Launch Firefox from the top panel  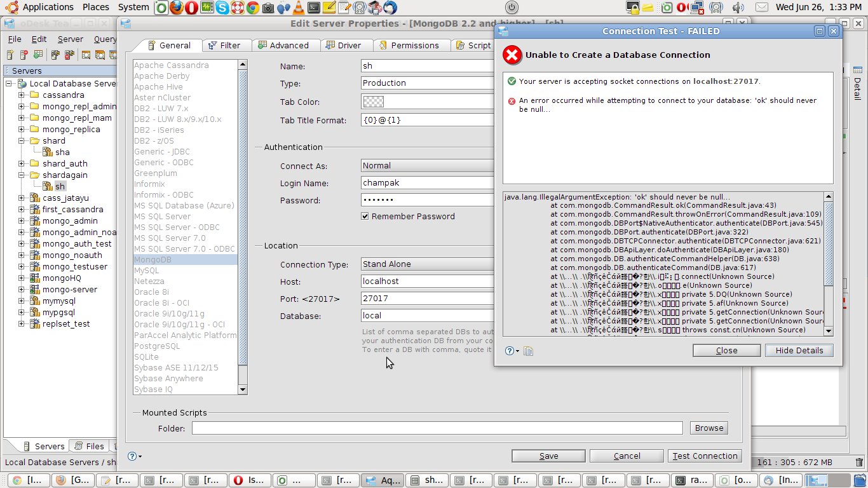(x=177, y=8)
